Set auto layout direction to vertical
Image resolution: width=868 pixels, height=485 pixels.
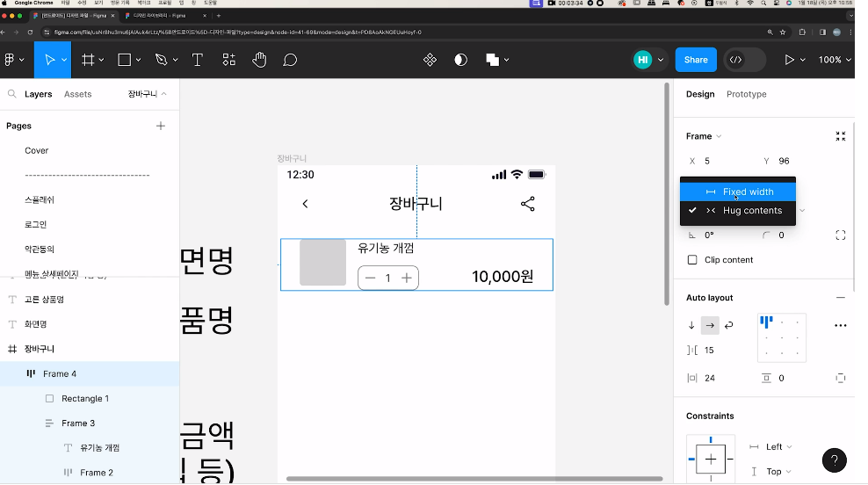point(691,326)
